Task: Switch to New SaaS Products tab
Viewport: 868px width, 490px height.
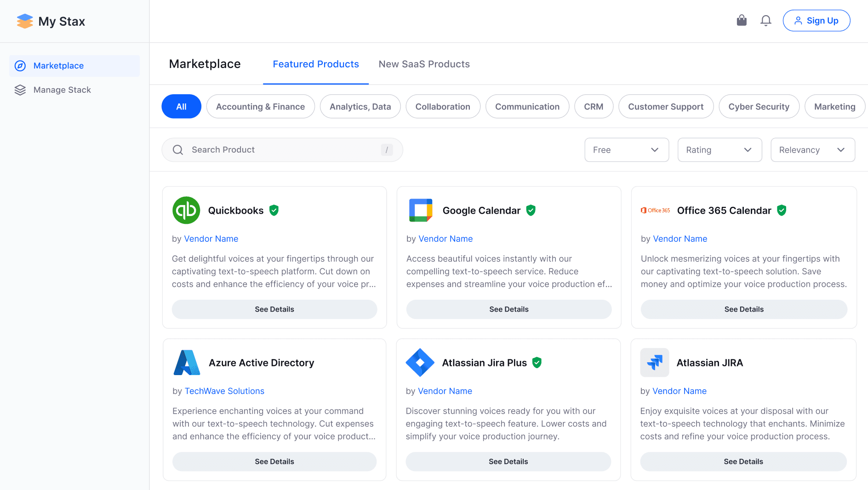Action: pyautogui.click(x=424, y=64)
